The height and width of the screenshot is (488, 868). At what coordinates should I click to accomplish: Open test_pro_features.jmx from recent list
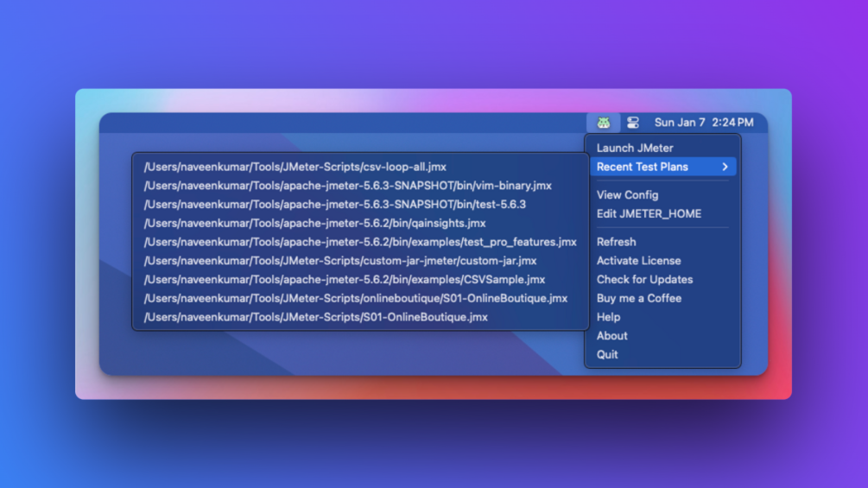pos(360,242)
